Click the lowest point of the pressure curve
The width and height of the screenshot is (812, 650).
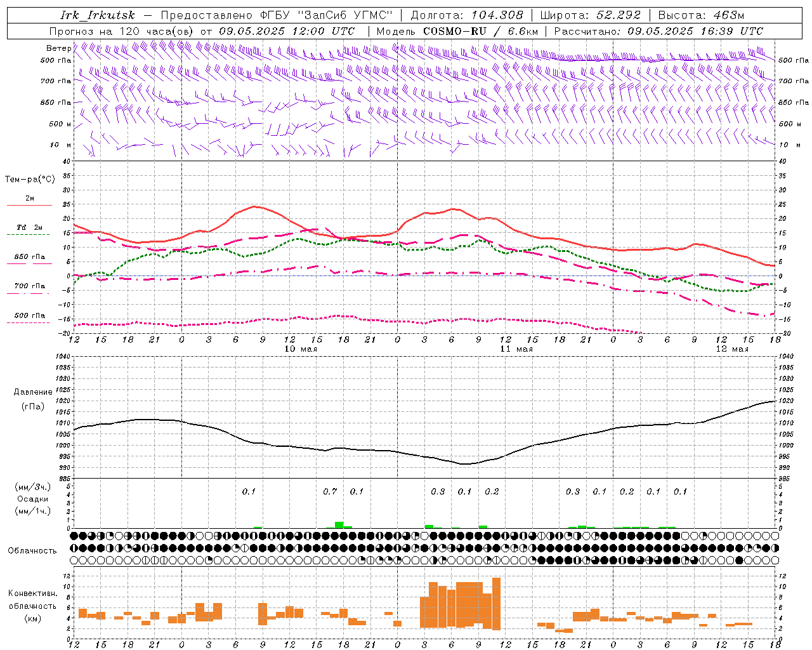[x=465, y=464]
